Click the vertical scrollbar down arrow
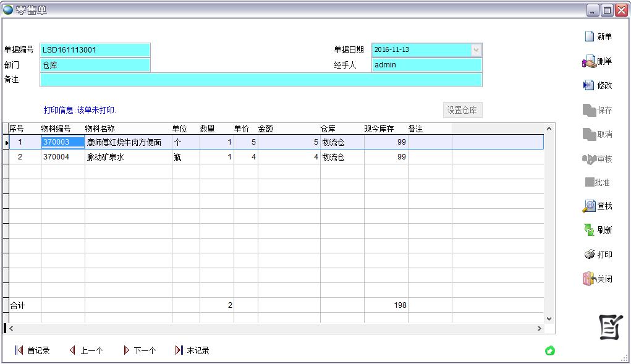Screen dimensions: 631x364 549,319
